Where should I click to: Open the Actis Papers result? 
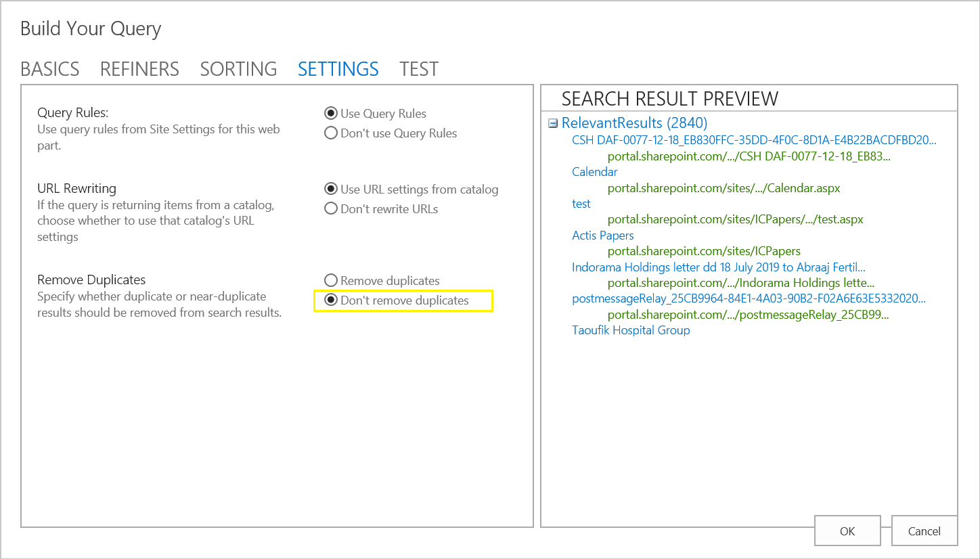click(x=603, y=236)
